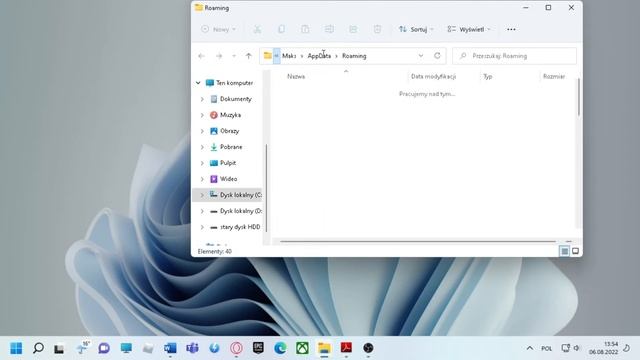Open OBS Studio from taskbar
The height and width of the screenshot is (360, 640).
click(x=368, y=348)
